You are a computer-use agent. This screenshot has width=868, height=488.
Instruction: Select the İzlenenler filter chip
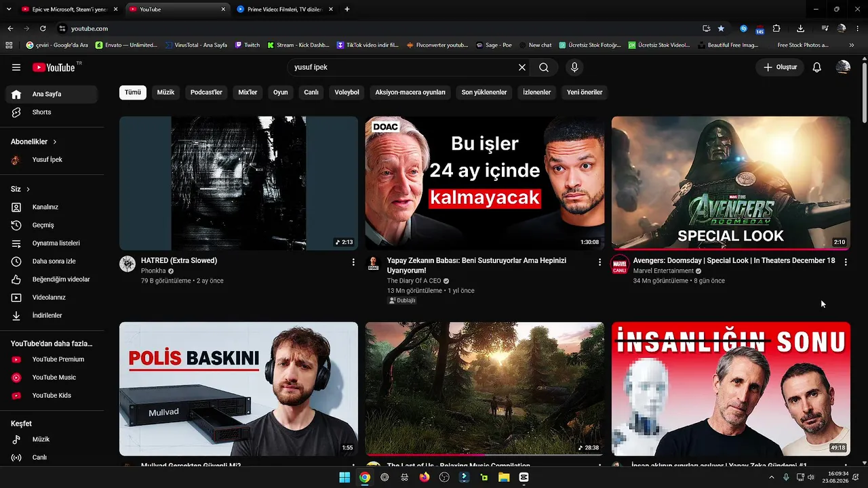[x=537, y=92]
